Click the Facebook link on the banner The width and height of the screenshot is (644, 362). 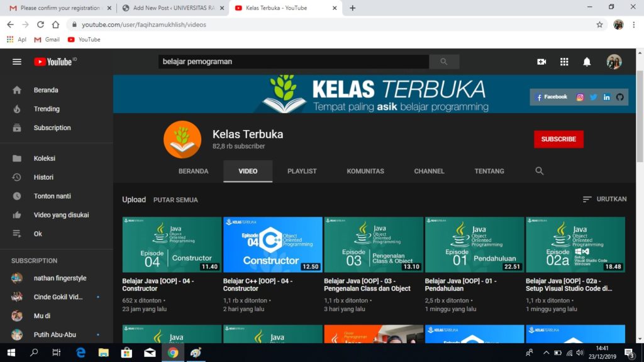click(552, 97)
